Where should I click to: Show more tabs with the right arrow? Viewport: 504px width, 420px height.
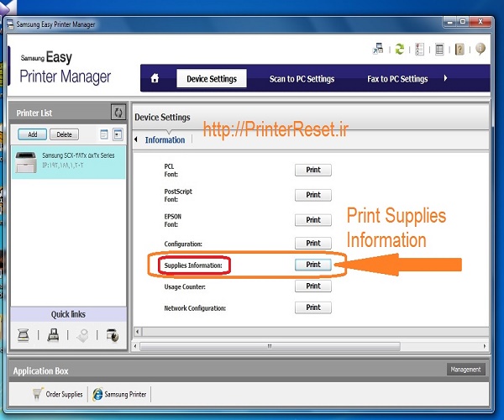click(x=445, y=78)
